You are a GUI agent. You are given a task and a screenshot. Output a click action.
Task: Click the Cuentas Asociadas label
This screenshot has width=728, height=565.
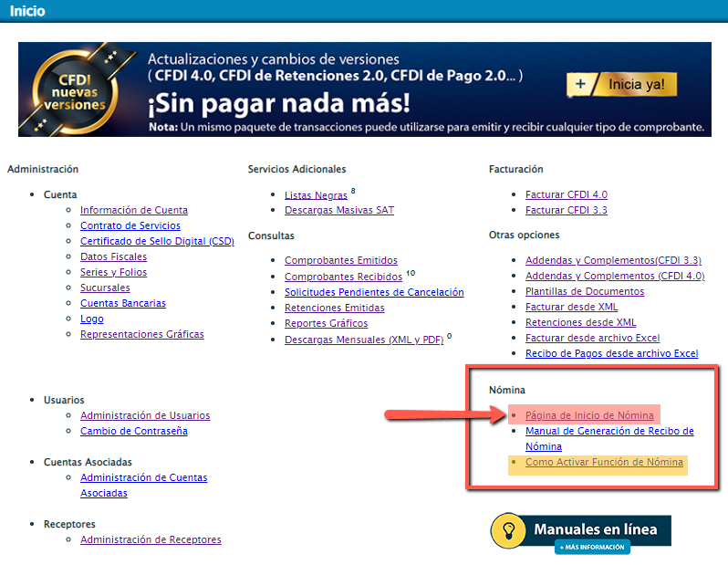pyautogui.click(x=88, y=462)
